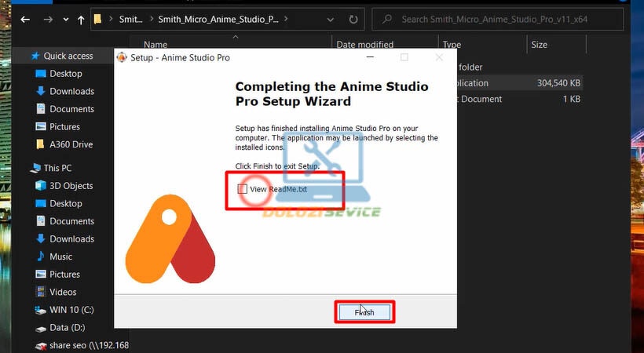Click the search box in File Explorer
Viewport: 644px width, 353px height.
pos(497,20)
